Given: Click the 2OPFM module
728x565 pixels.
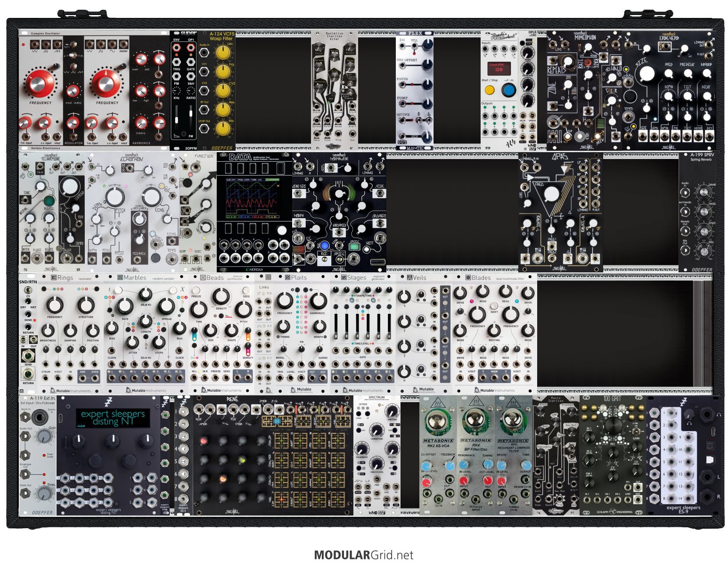Looking at the screenshot, I should pos(184,90).
